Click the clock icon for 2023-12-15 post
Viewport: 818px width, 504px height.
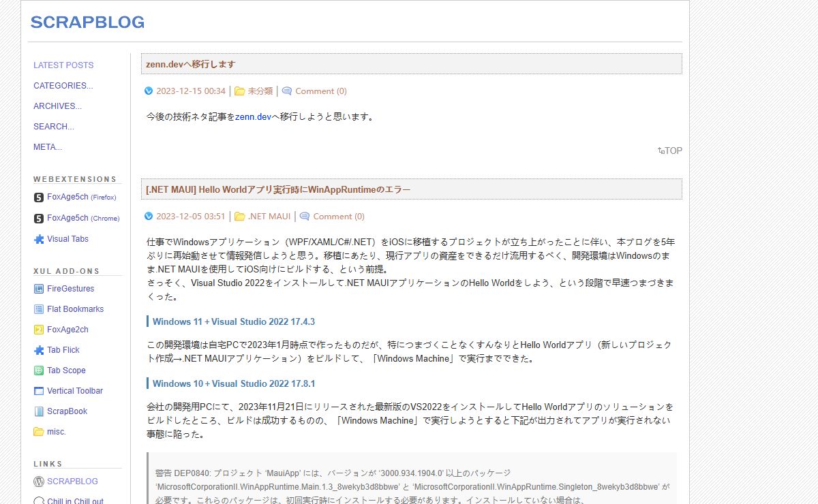(149, 91)
